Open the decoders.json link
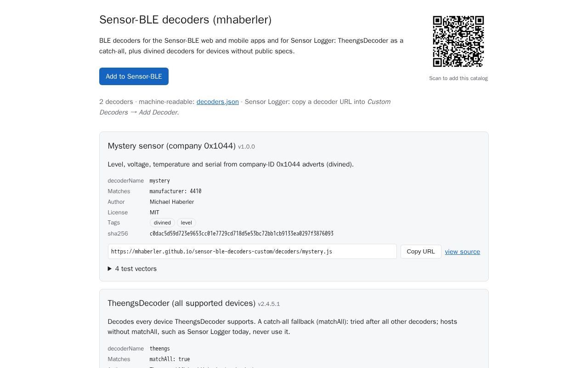Image resolution: width=588 pixels, height=368 pixels. pos(218,102)
